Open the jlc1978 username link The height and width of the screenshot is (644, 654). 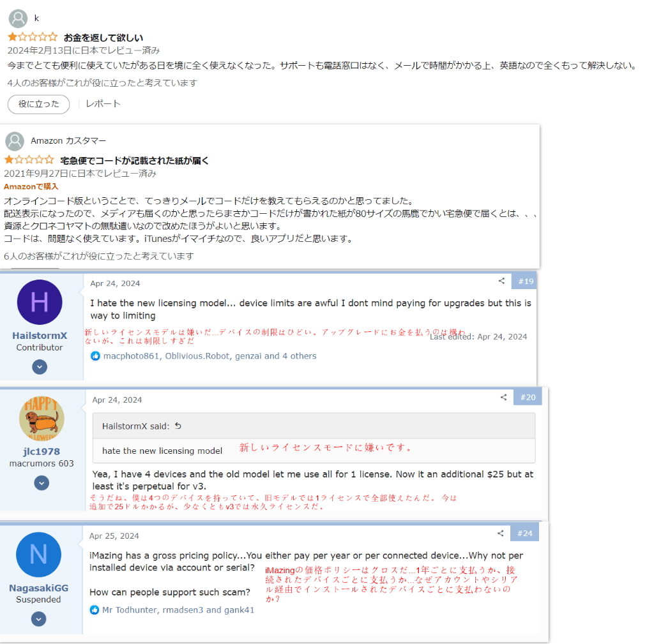42,451
